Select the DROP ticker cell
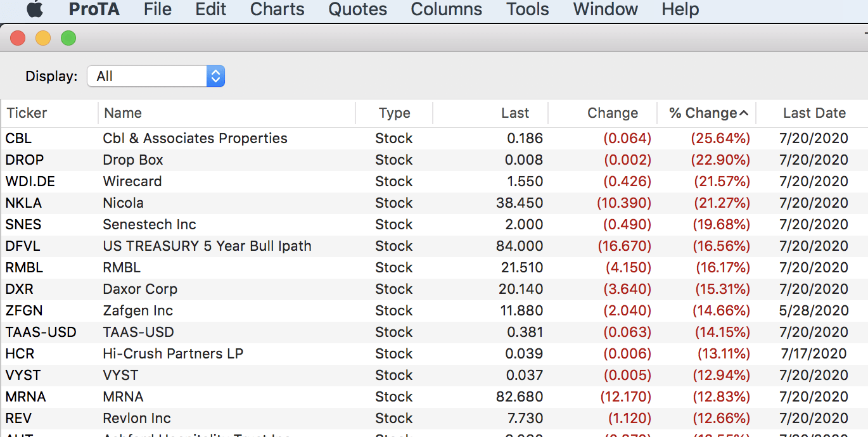 25,160
